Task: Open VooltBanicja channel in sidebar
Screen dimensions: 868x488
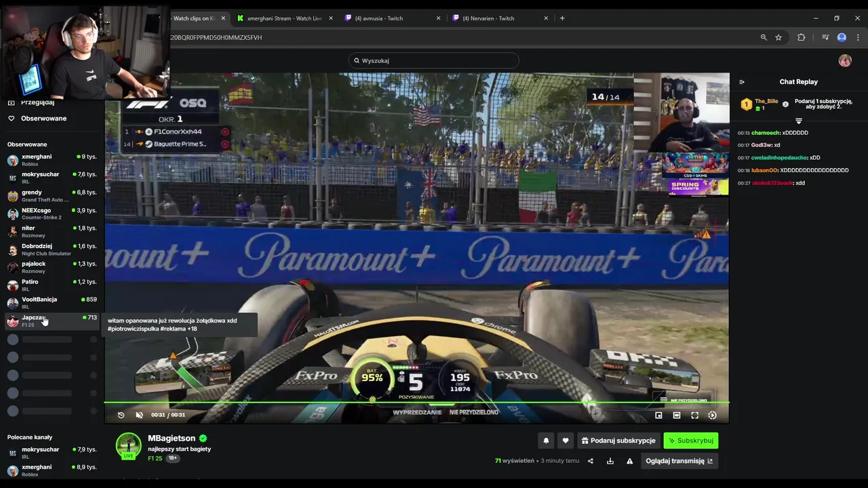Action: click(52, 302)
